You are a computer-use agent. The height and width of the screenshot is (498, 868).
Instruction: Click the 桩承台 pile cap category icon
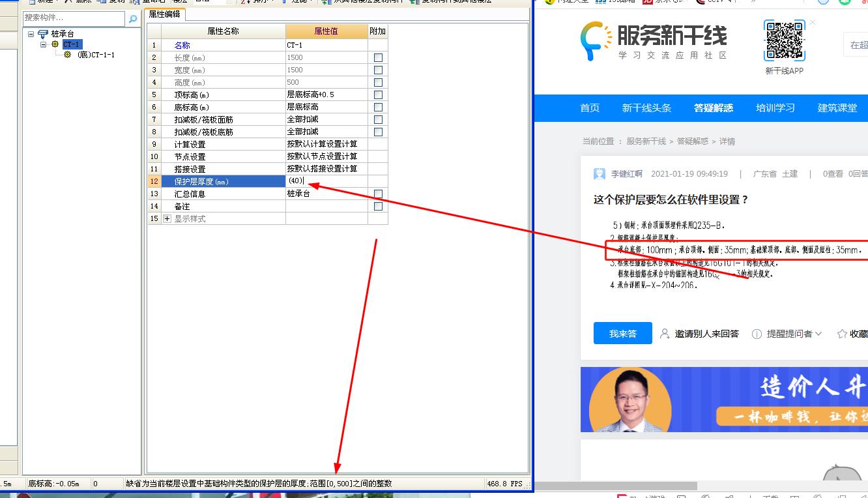(43, 34)
